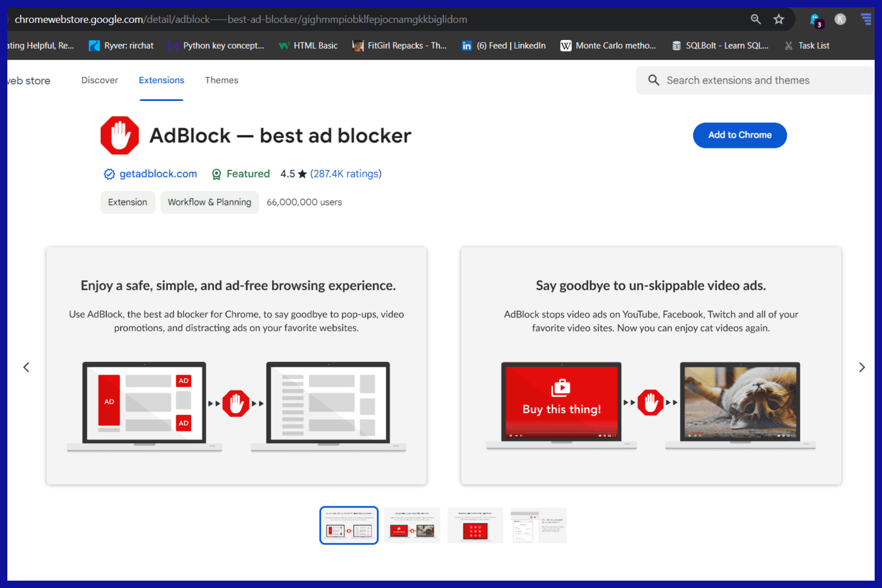
Task: Click the bookmark star icon in address bar
Action: point(778,19)
